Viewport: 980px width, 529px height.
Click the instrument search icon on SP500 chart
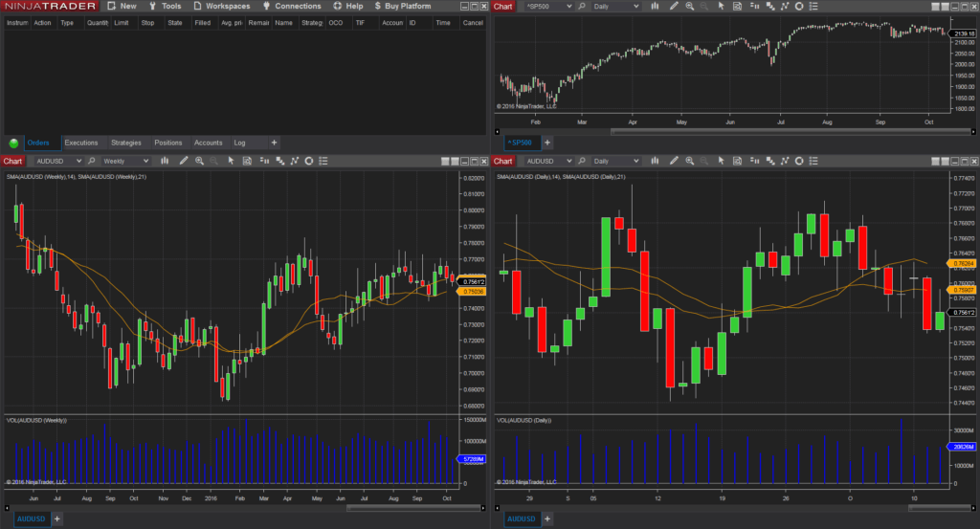tap(582, 7)
